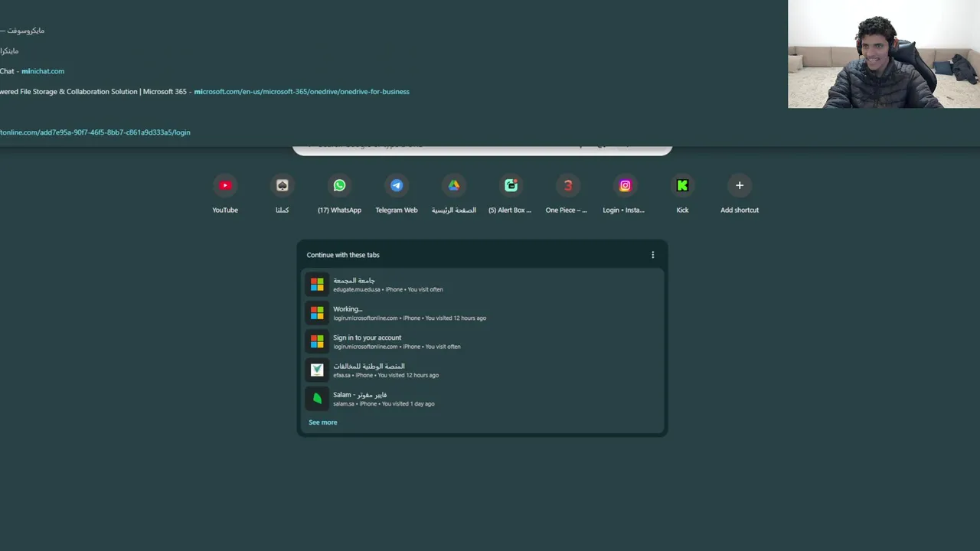Open the YouTube shortcut
The width and height of the screenshot is (980, 551).
point(225,194)
